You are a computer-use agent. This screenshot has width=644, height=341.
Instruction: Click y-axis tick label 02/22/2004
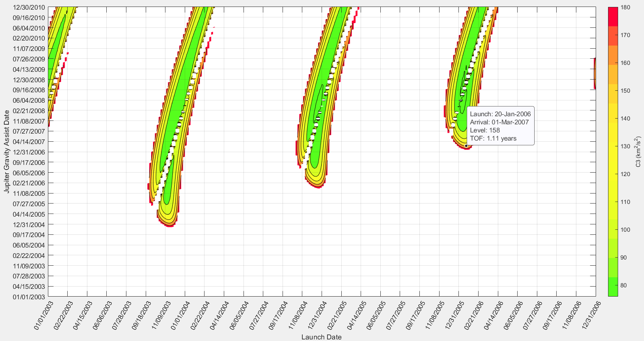[x=29, y=256]
